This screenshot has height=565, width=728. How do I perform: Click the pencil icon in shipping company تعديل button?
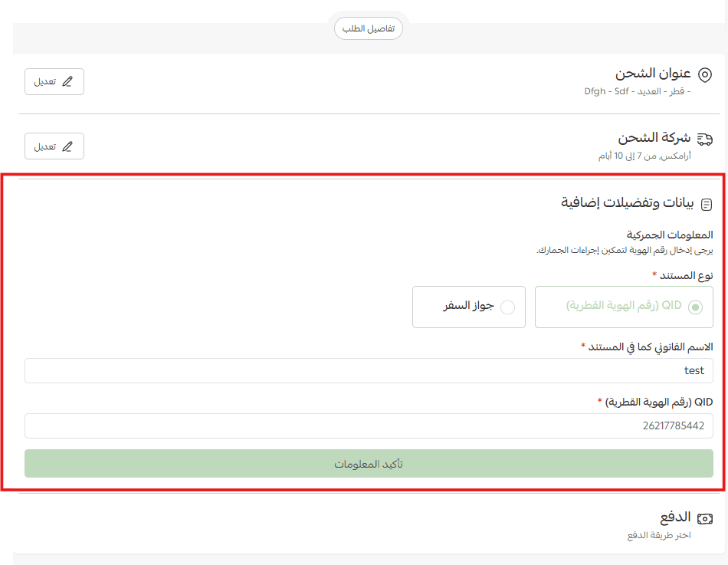pyautogui.click(x=67, y=146)
